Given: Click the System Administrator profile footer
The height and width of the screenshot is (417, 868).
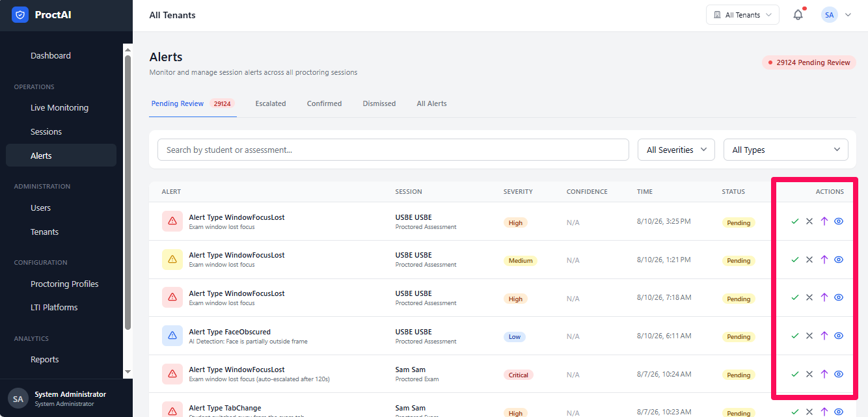Looking at the screenshot, I should pyautogui.click(x=66, y=398).
